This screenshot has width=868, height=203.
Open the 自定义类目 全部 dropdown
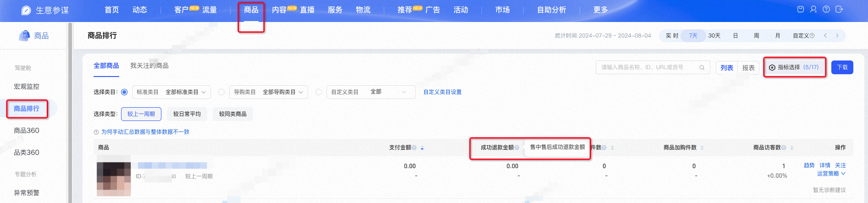coord(371,92)
